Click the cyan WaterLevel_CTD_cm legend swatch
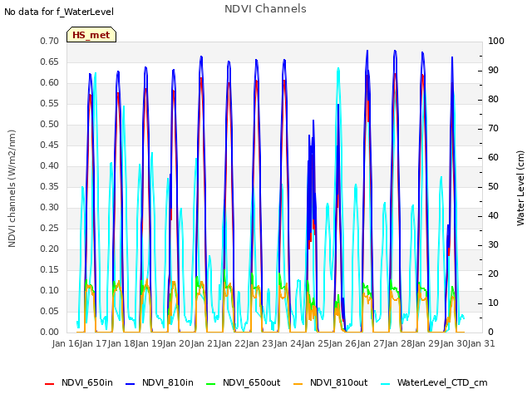Image resolution: width=532 pixels, height=399 pixels. [385, 384]
